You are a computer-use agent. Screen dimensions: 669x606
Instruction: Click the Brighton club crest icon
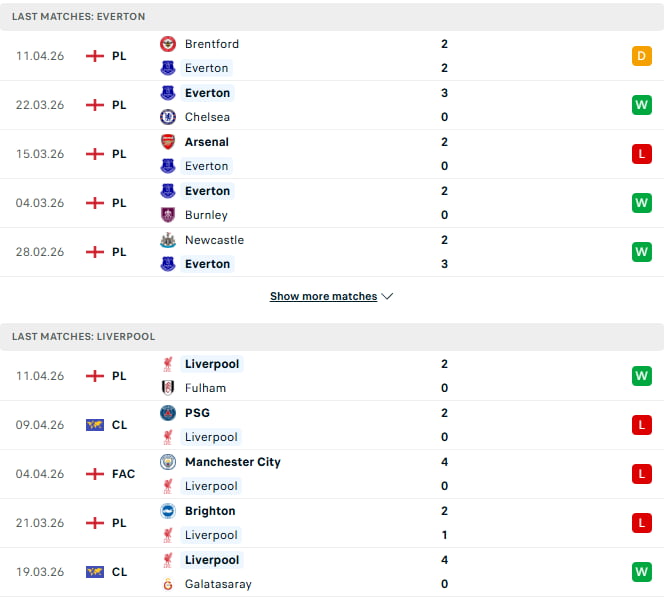point(168,511)
